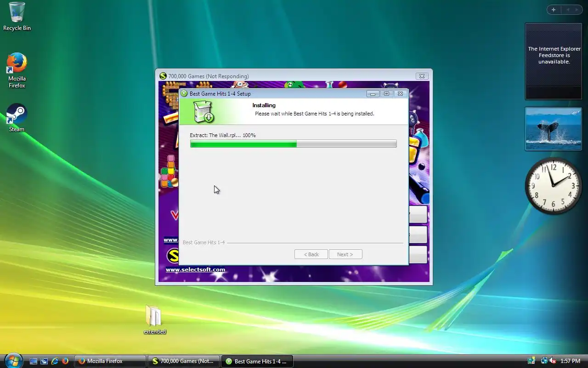Switch to 700,000 Games taskbar button
The height and width of the screenshot is (368, 588).
(x=184, y=361)
